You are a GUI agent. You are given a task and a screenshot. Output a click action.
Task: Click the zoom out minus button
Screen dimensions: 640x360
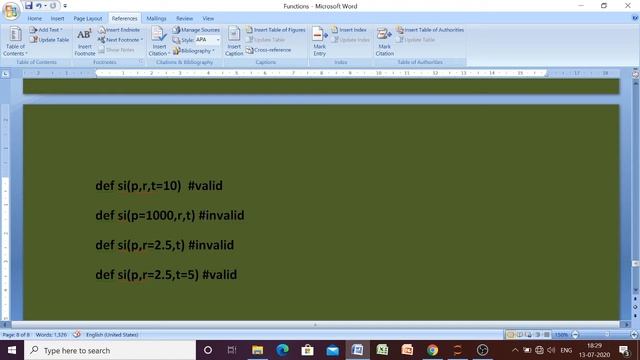coord(575,335)
